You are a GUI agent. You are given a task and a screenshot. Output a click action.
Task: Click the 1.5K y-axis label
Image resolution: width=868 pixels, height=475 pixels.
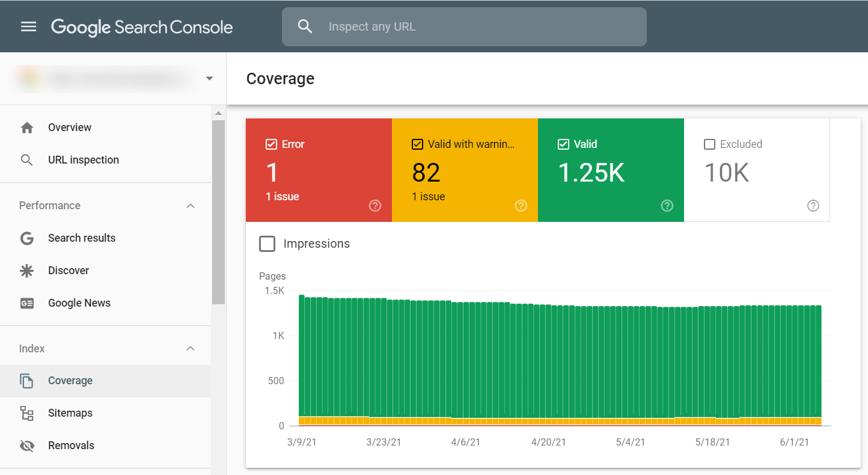[274, 291]
